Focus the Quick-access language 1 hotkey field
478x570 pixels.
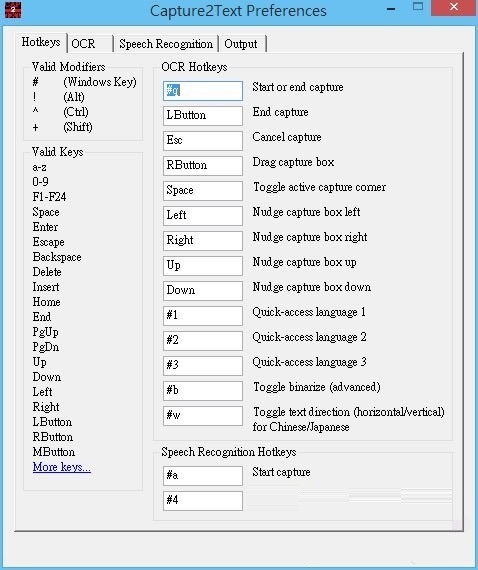click(x=203, y=316)
